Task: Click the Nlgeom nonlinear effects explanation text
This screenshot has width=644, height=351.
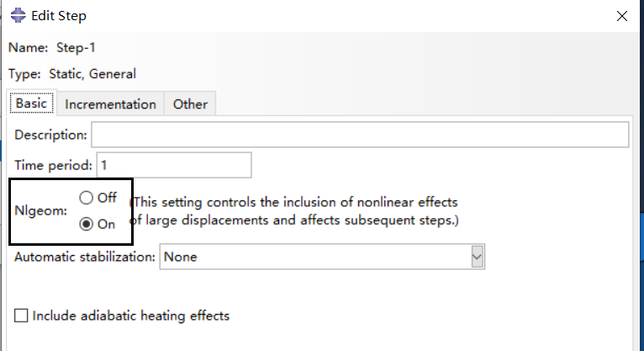Action: click(294, 211)
